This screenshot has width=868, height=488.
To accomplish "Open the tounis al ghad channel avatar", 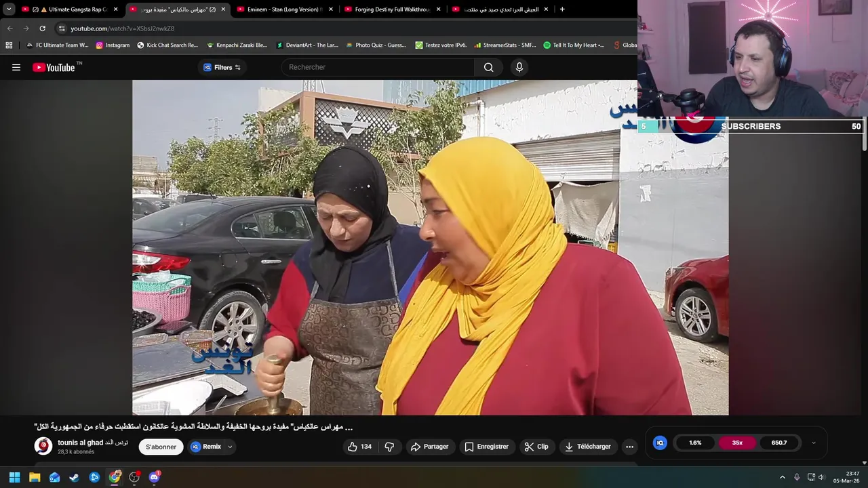I will click(43, 446).
